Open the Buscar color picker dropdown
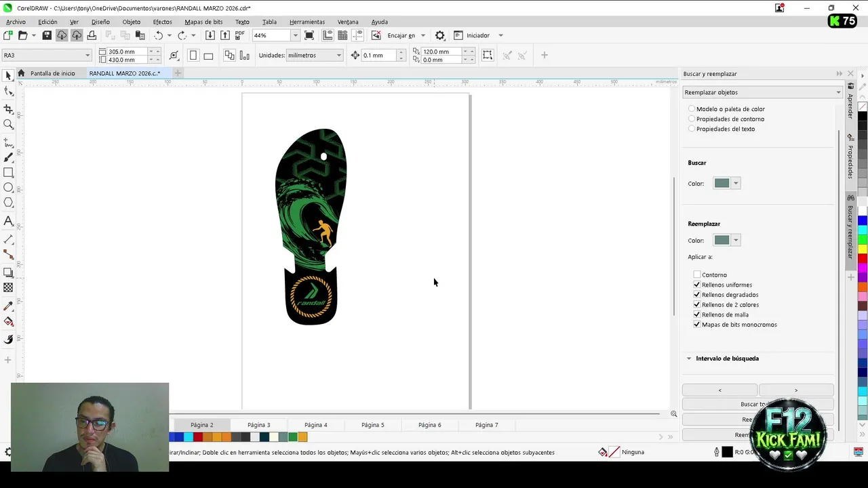 (736, 184)
